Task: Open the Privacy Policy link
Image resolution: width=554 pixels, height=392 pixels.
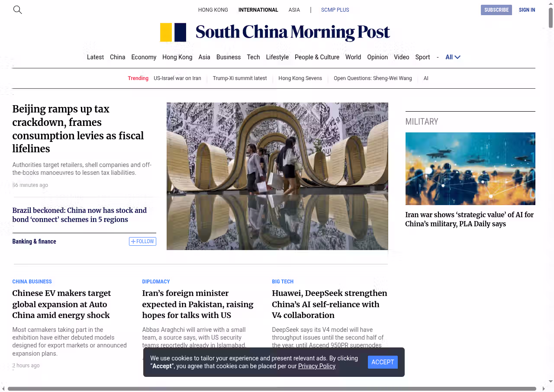Action: (x=316, y=366)
